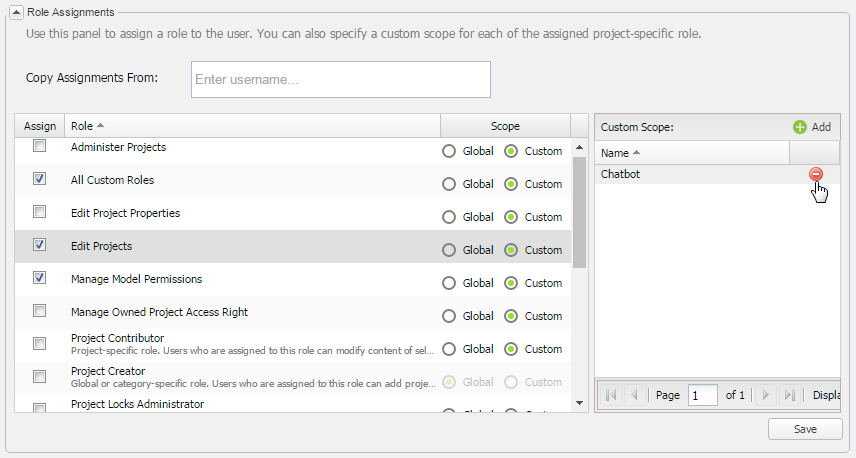Click the Save button
The height and width of the screenshot is (458, 856).
click(804, 429)
